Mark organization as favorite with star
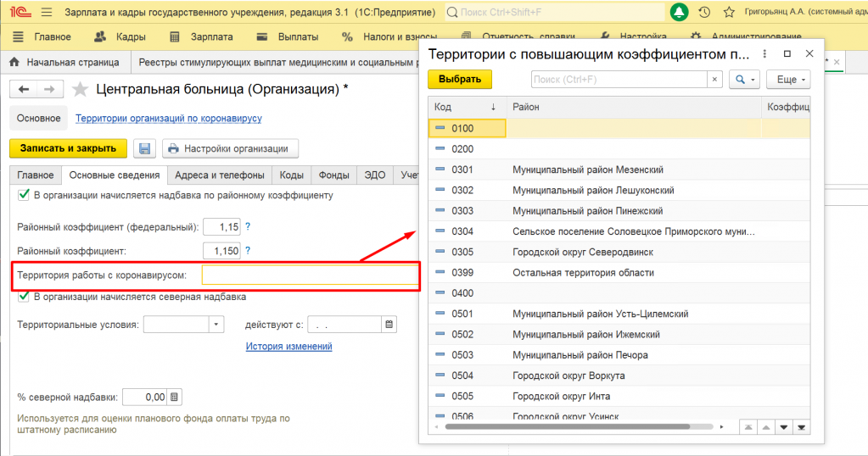 click(81, 90)
